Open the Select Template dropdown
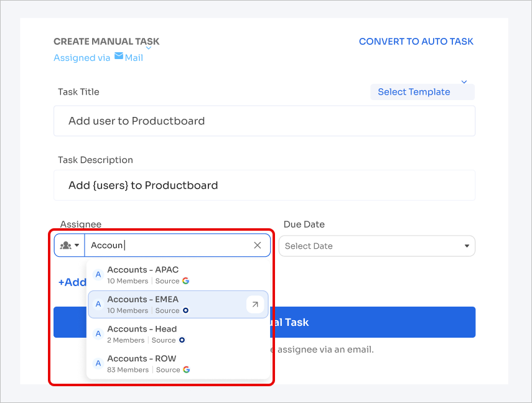This screenshot has height=403, width=532. point(422,91)
